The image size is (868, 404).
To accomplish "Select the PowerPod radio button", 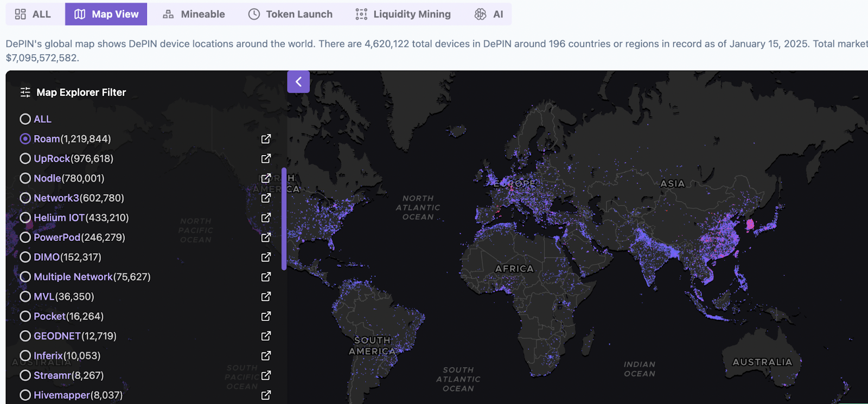I will pyautogui.click(x=25, y=238).
